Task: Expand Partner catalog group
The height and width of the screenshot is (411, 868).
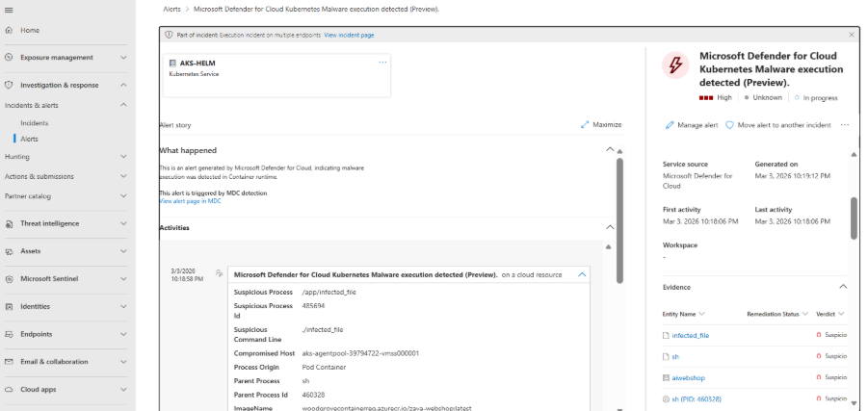Action: click(x=123, y=196)
